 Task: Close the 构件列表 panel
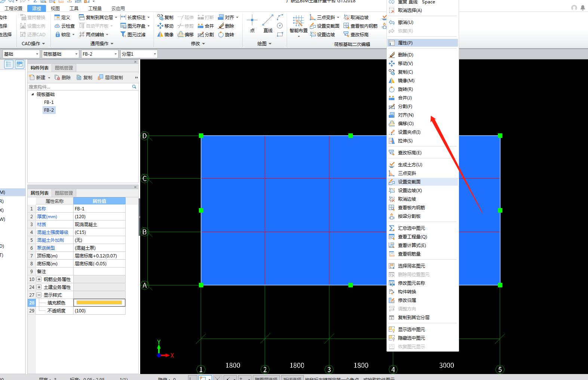[135, 62]
